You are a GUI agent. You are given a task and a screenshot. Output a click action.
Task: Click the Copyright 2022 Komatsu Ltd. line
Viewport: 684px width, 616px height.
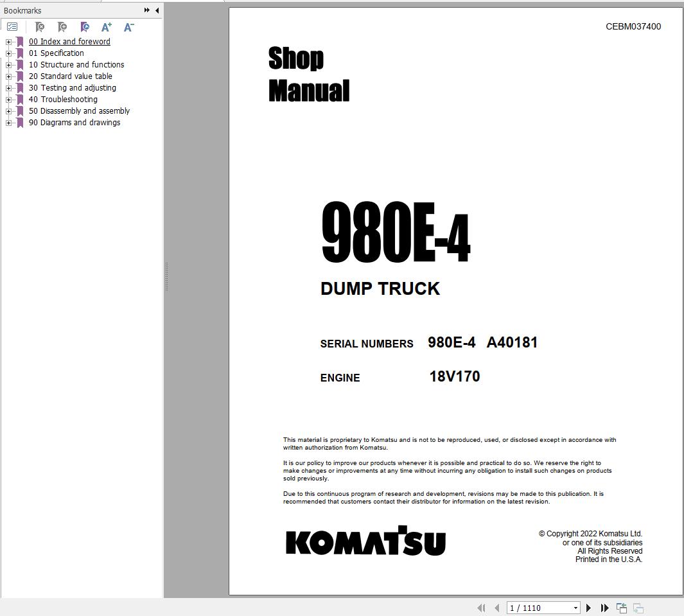click(590, 534)
